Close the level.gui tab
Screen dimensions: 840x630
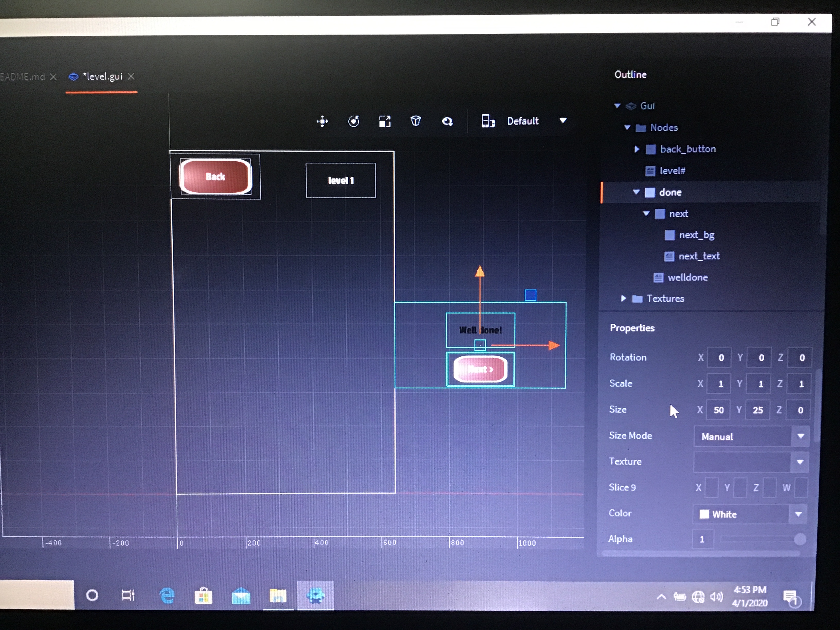[x=131, y=77]
